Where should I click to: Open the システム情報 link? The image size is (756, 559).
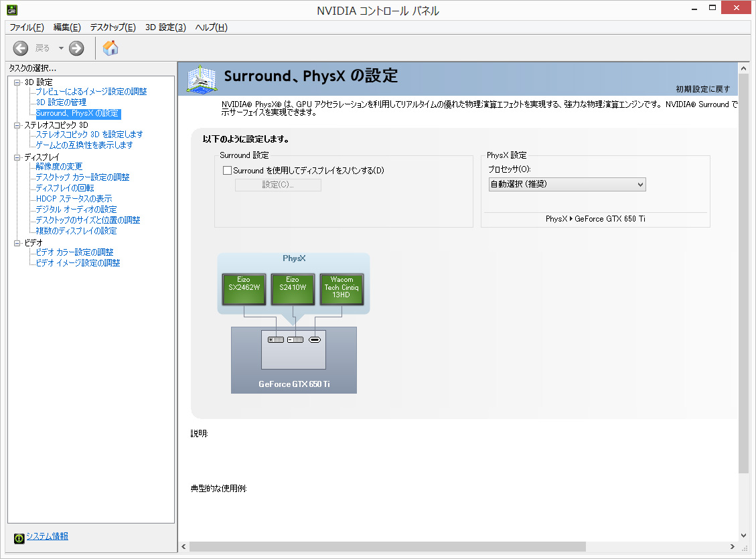48,536
